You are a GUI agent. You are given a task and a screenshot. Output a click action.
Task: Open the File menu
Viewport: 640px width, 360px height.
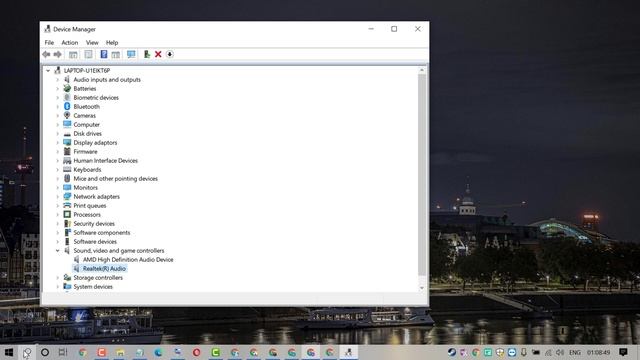tap(49, 42)
